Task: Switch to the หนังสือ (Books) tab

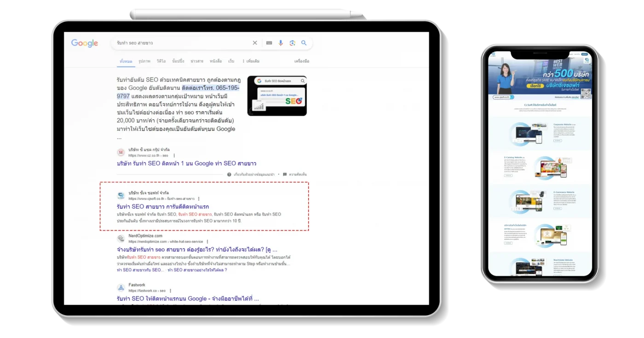Action: [216, 61]
